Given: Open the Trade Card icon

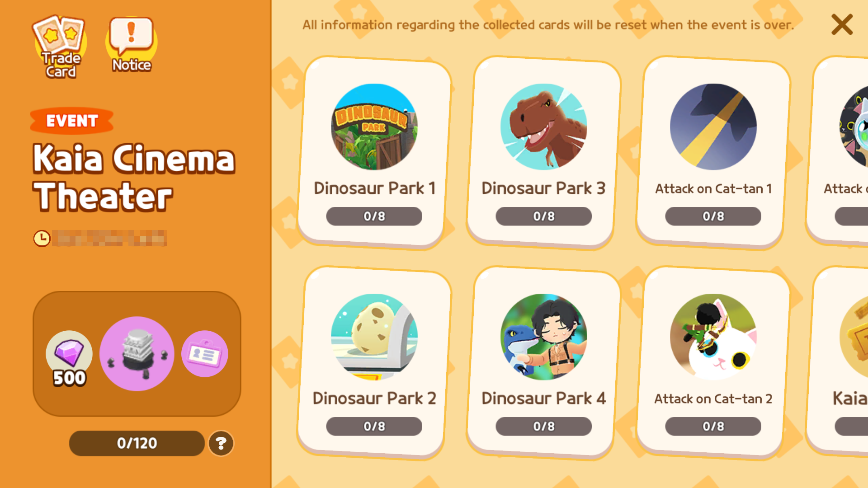Looking at the screenshot, I should pyautogui.click(x=60, y=47).
